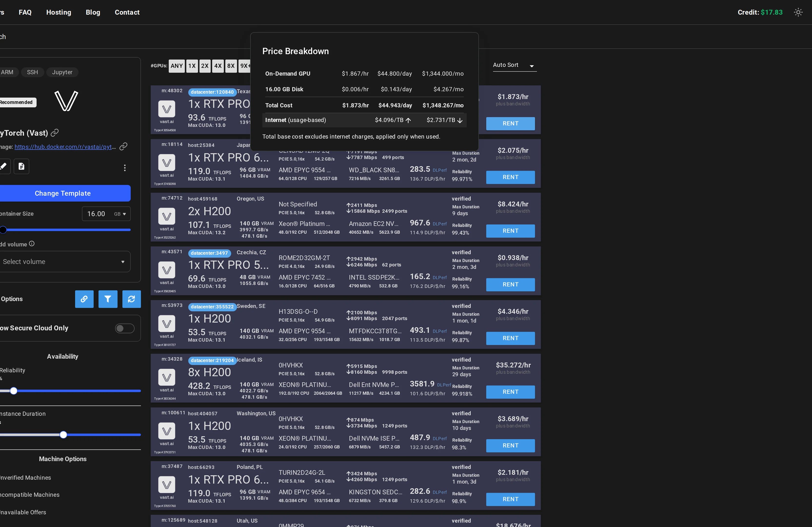
Task: Open the vast.ai logo of machine m:48302
Action: click(167, 109)
